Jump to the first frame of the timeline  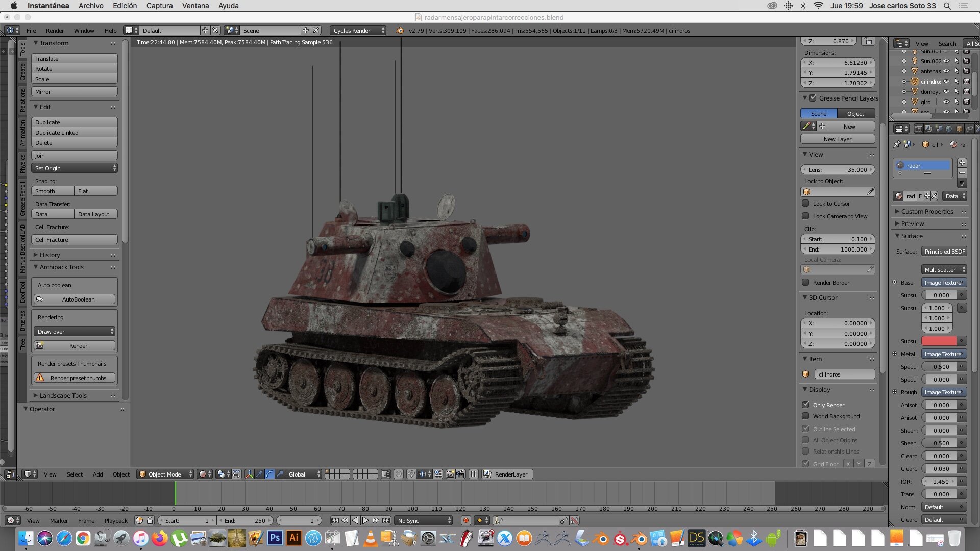(335, 520)
